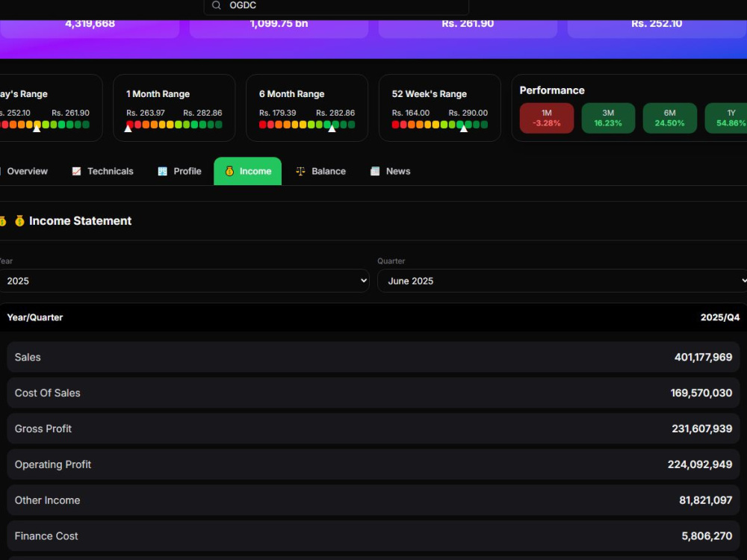747x560 pixels.
Task: Click the 1 Month Range title
Action: [x=158, y=94]
